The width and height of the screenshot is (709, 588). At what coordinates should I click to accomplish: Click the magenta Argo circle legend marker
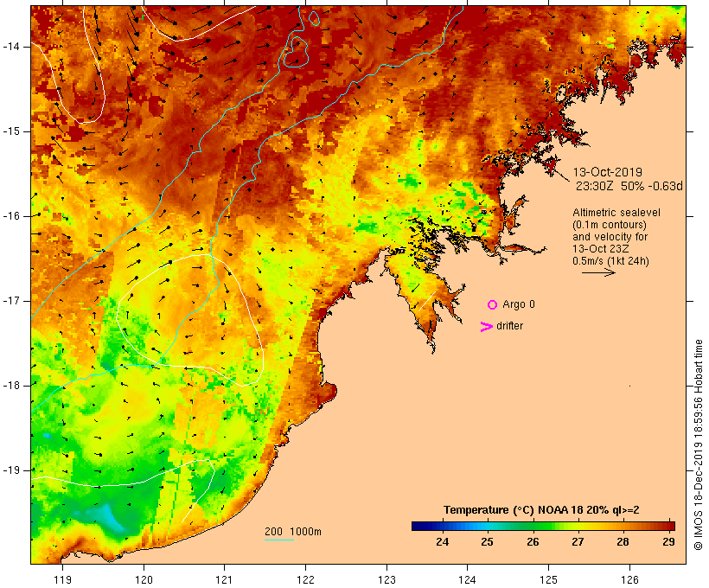pyautogui.click(x=493, y=305)
